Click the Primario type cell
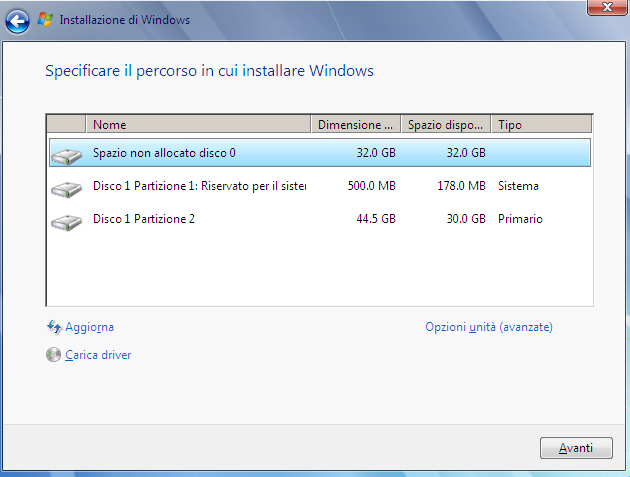This screenshot has width=630, height=477. click(x=520, y=219)
